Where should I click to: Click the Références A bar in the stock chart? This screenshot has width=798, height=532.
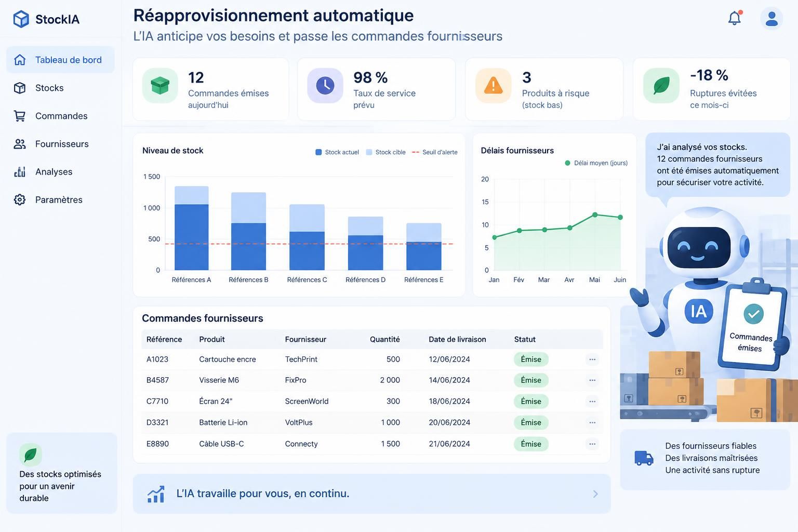click(191, 228)
